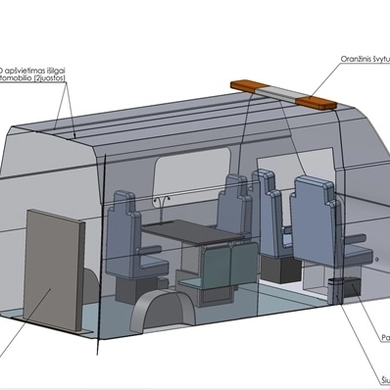Screen dimensions: 390x390
Task: Click the 'Šiu' annotation label at bottom right
Action: (386, 380)
